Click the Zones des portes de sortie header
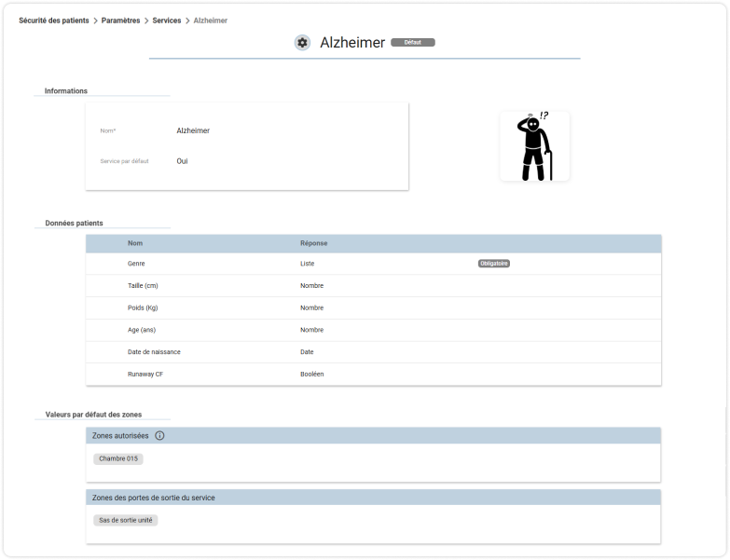Viewport: 730px width, 560px height. (x=373, y=498)
